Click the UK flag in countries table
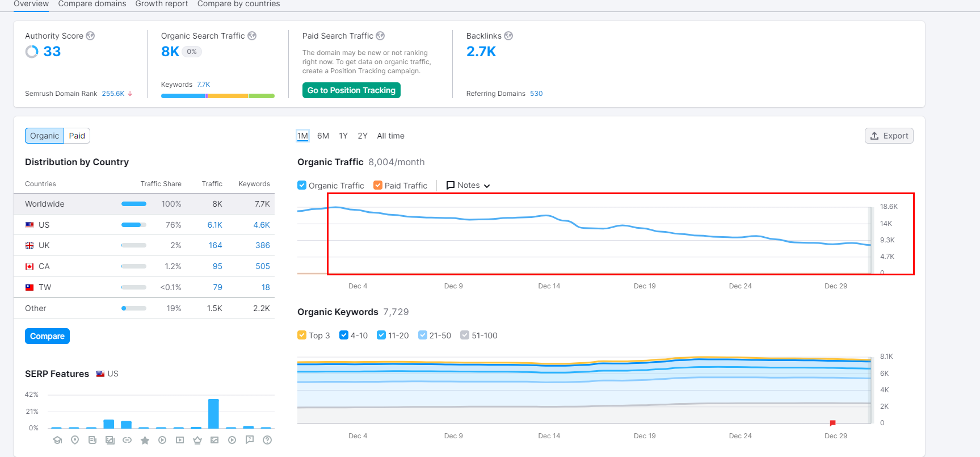The image size is (980, 457). (x=30, y=246)
